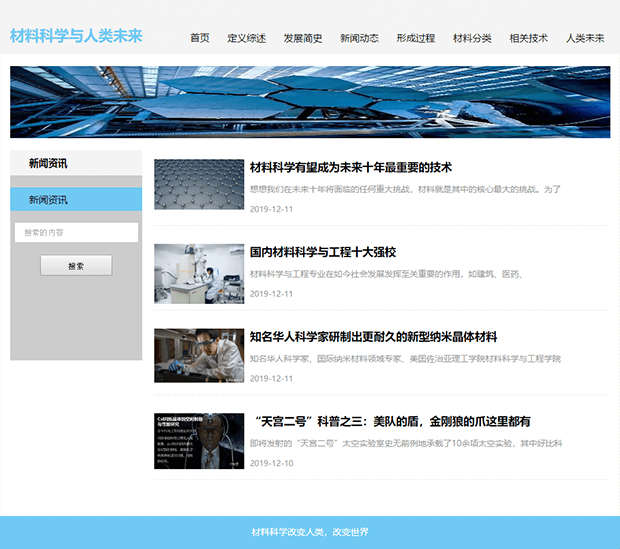Select the 人类未来 navigation item
This screenshot has height=549, width=620.
(x=585, y=39)
